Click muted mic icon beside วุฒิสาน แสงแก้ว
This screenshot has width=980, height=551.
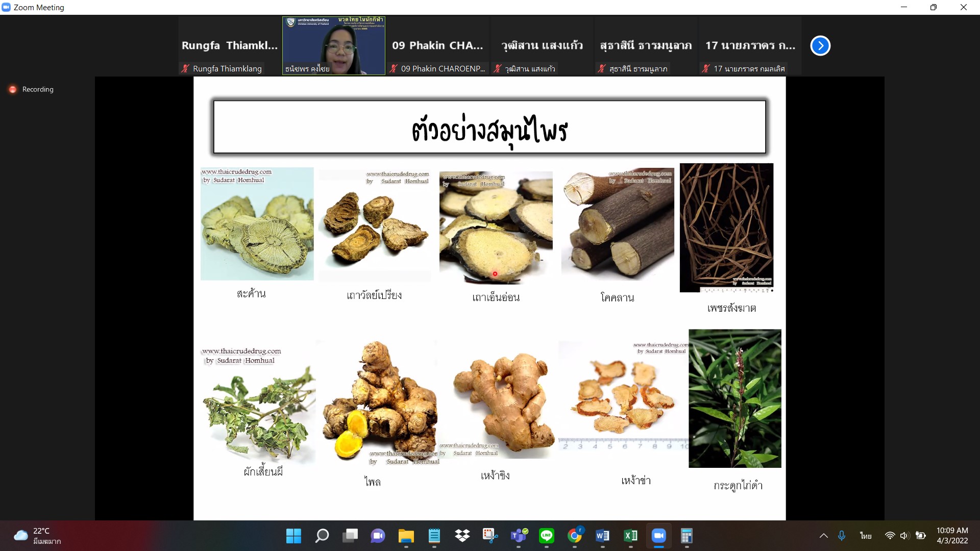pos(498,68)
